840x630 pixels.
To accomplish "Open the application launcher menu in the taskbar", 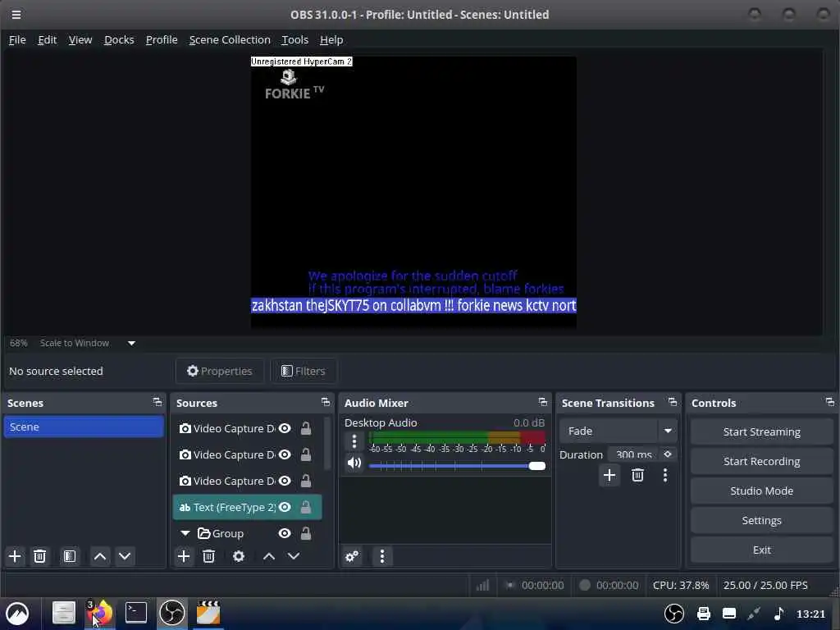I will coord(17,614).
